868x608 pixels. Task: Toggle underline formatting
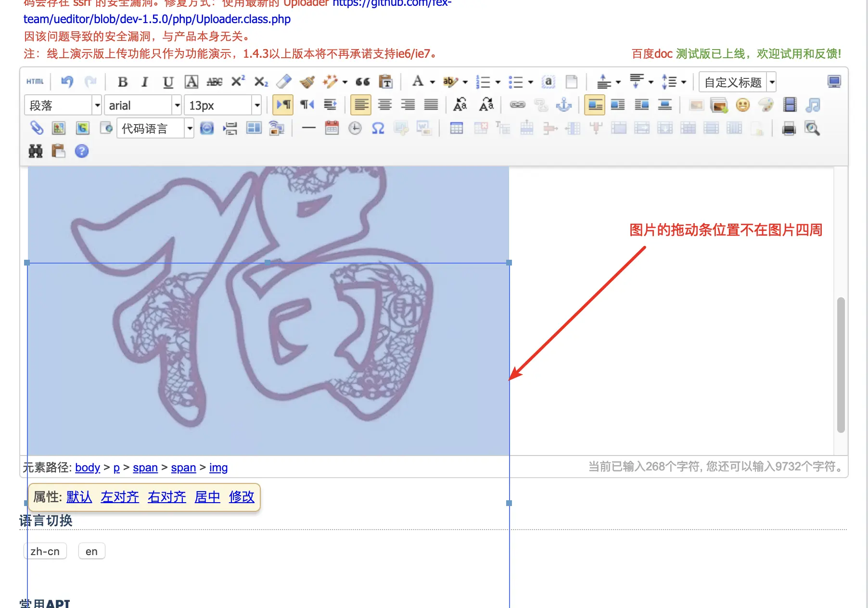pyautogui.click(x=168, y=82)
